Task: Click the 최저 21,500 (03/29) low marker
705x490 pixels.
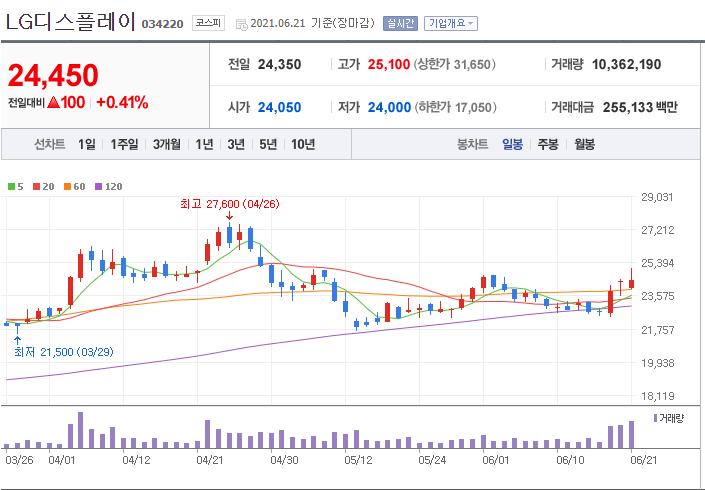Action: click(x=63, y=352)
